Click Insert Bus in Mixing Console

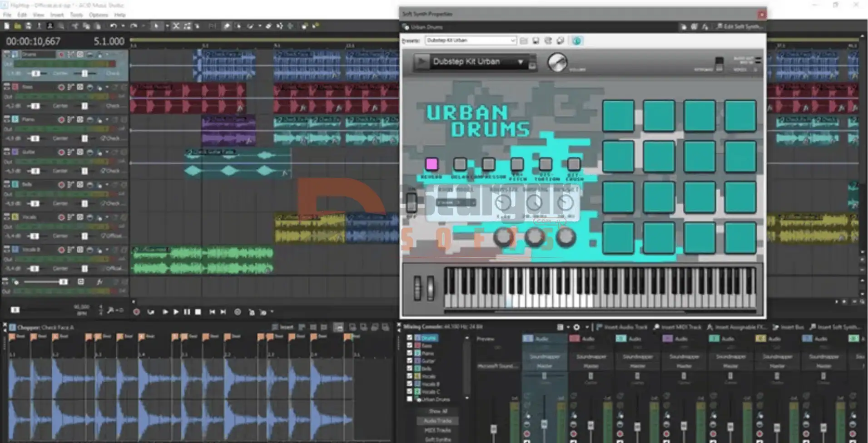point(788,327)
